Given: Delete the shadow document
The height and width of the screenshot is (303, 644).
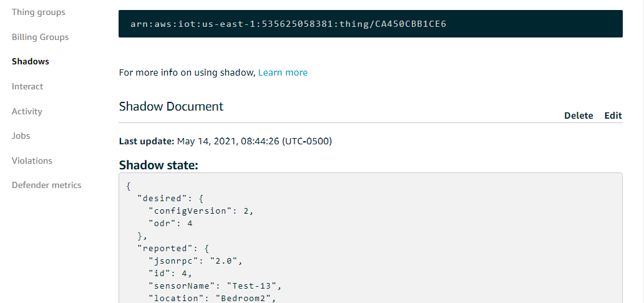Looking at the screenshot, I should point(578,116).
